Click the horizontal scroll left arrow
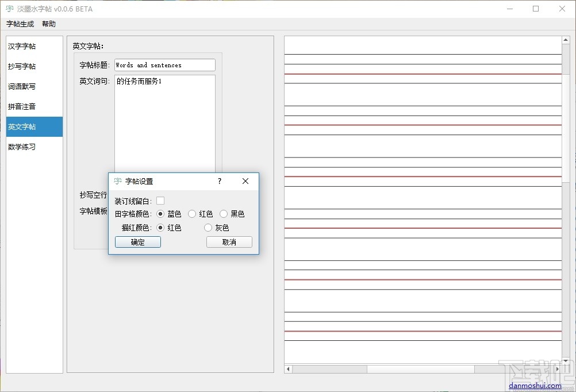576x392 pixels. pos(288,369)
